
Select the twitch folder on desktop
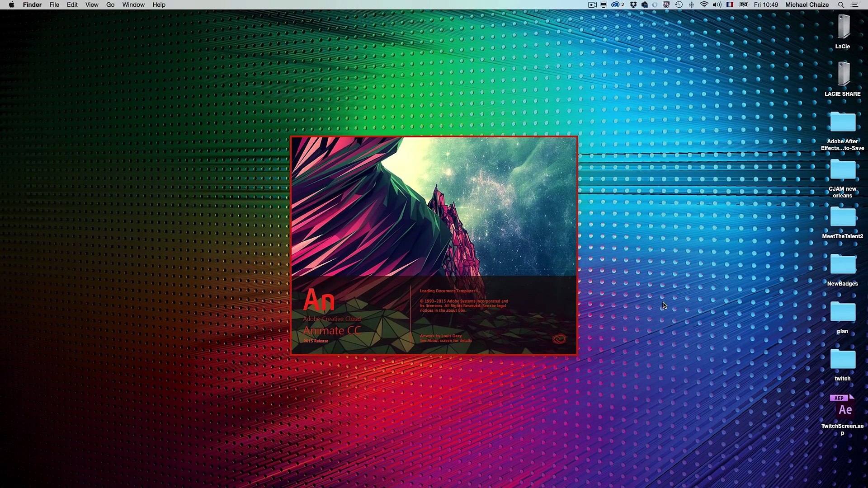click(843, 359)
